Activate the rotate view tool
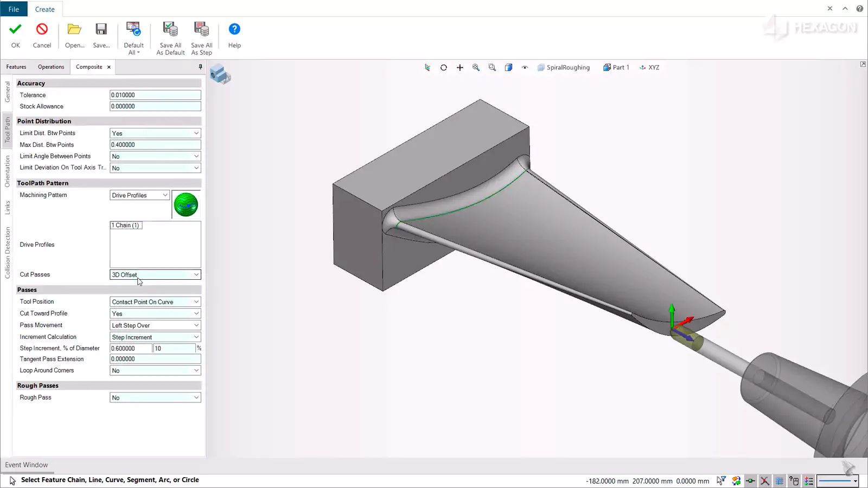The image size is (868, 488). (444, 68)
